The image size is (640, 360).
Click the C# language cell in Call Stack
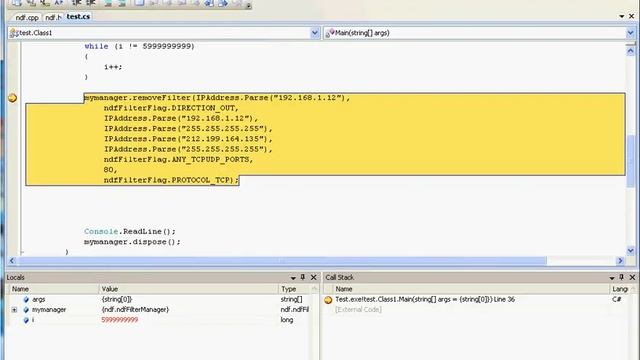click(x=616, y=300)
